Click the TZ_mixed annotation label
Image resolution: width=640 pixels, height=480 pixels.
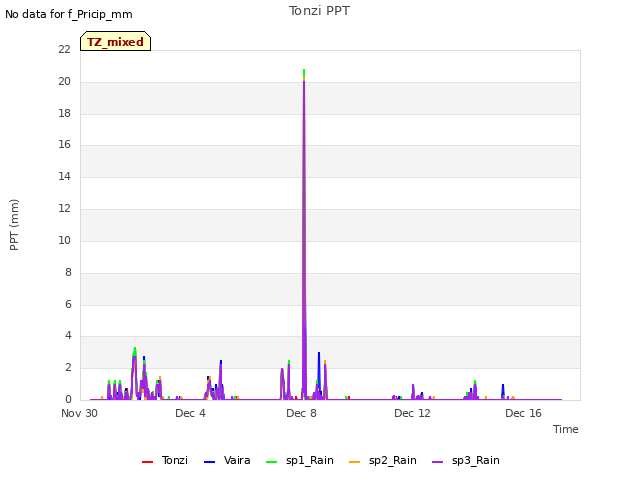point(116,41)
